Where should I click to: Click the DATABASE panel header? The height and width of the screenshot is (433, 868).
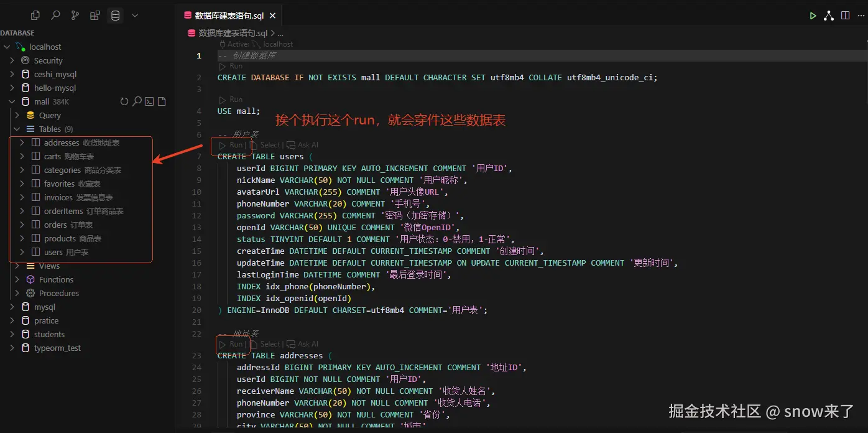click(17, 33)
